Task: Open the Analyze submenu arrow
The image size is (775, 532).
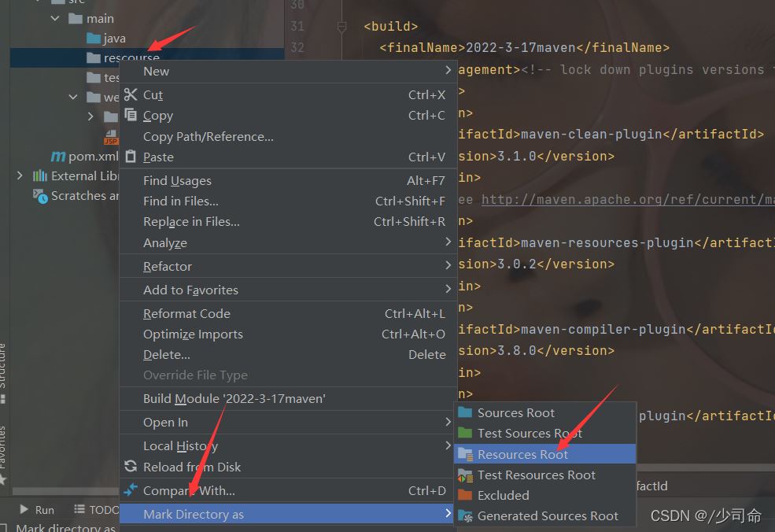Action: point(448,242)
